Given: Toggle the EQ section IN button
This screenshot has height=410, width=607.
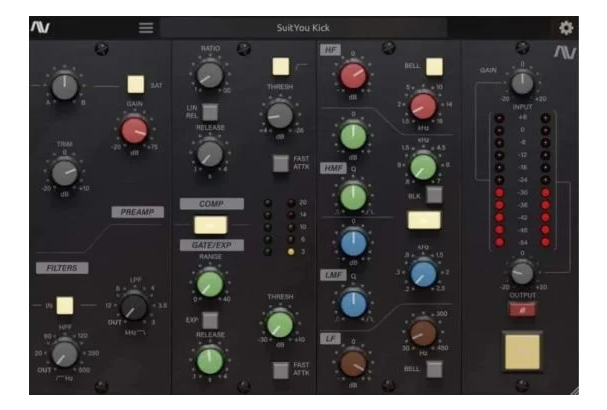Looking at the screenshot, I should coord(424,220).
